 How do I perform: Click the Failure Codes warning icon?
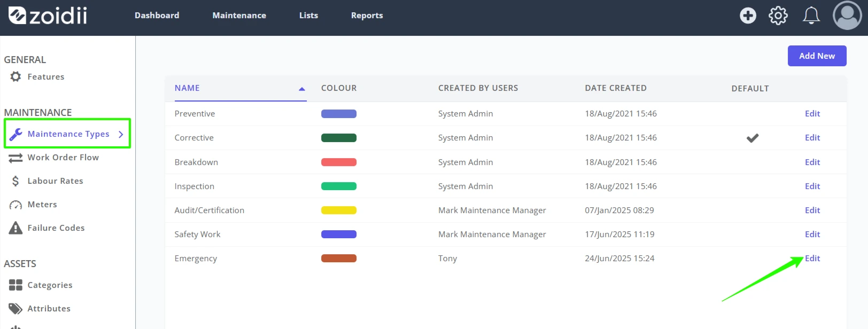click(15, 228)
